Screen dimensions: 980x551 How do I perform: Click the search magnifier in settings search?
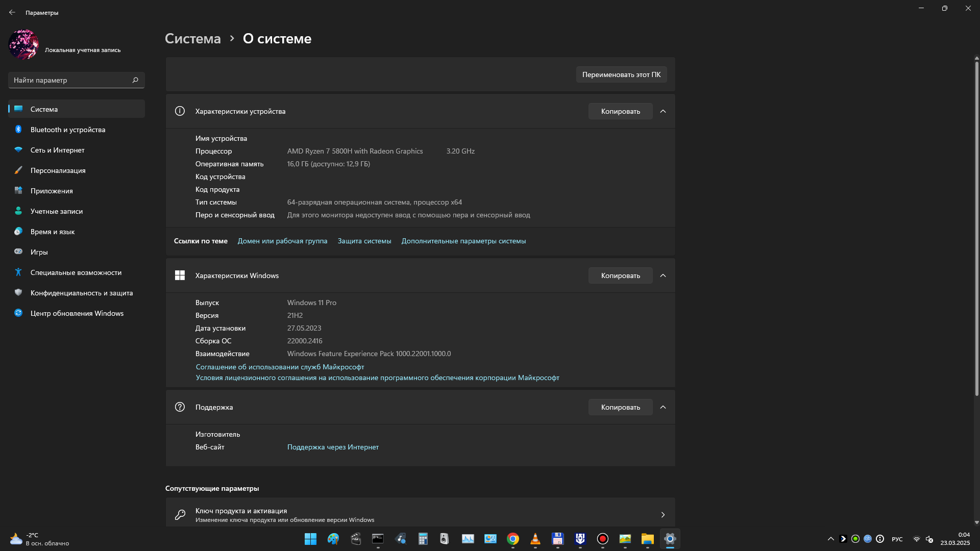tap(135, 80)
